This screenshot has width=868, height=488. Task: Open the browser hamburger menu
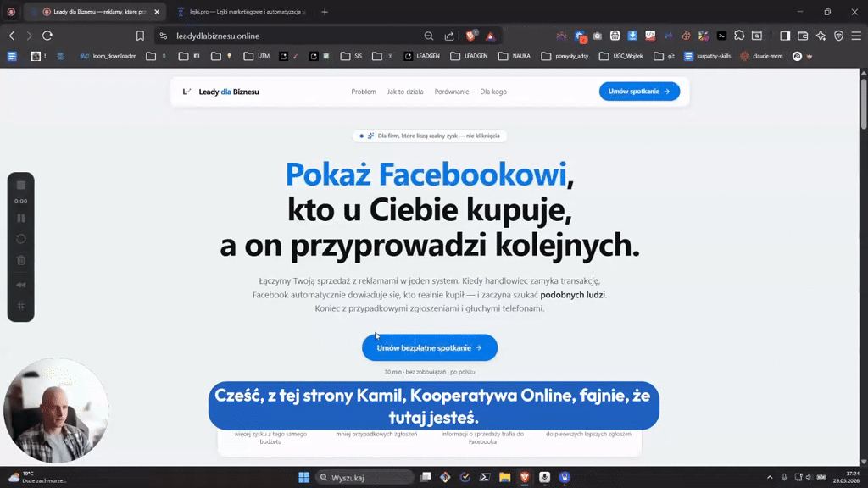(856, 36)
